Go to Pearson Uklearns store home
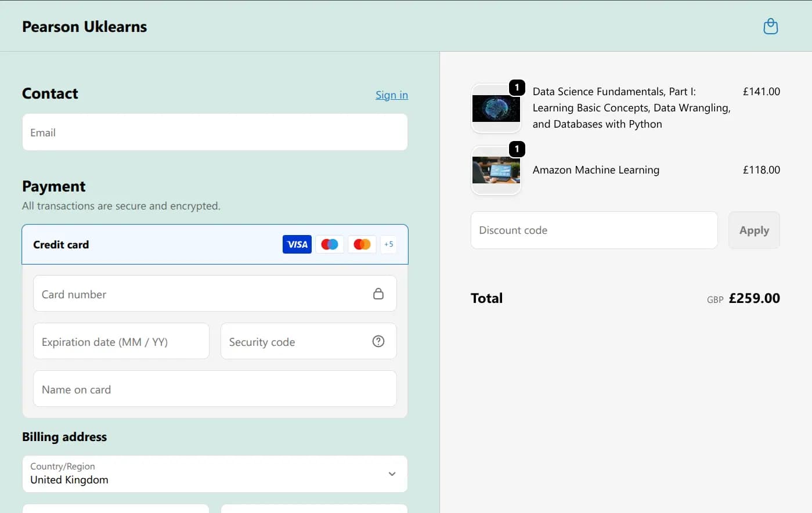 point(84,27)
